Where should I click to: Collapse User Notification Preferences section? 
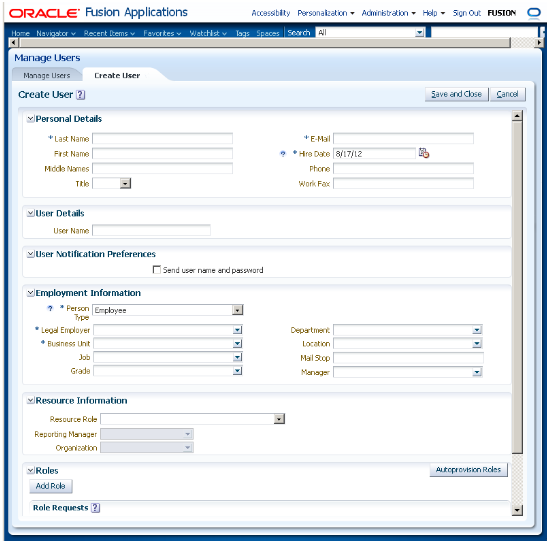pyautogui.click(x=31, y=254)
